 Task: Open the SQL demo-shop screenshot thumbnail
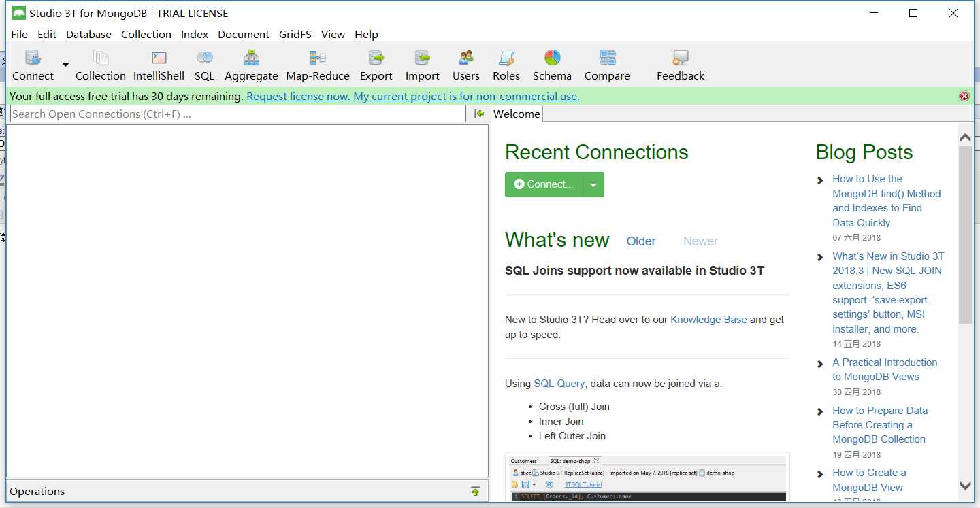(x=647, y=477)
